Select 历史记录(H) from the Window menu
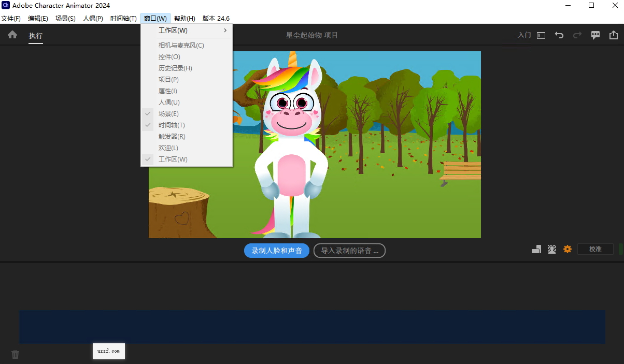 coord(175,68)
